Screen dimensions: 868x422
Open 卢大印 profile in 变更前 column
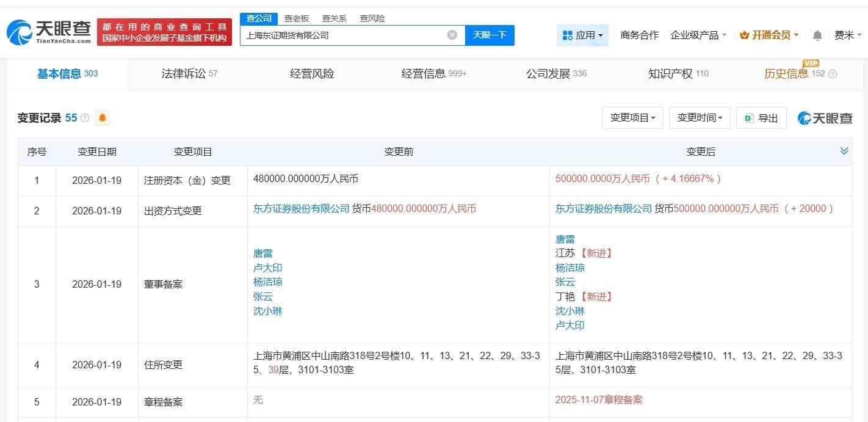[x=268, y=268]
